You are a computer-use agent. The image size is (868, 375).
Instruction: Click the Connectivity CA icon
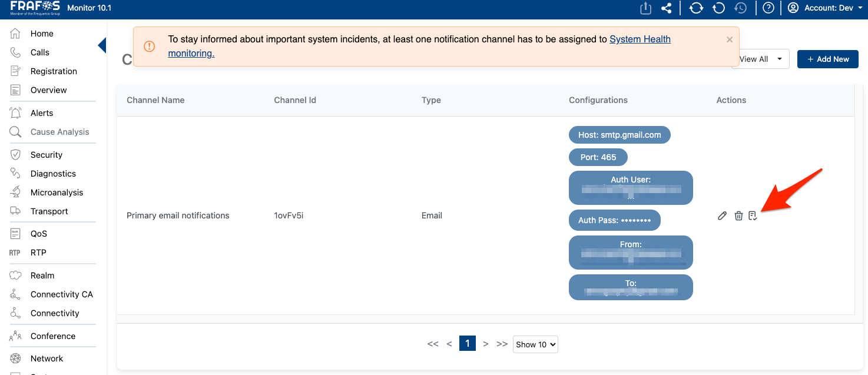[16, 294]
